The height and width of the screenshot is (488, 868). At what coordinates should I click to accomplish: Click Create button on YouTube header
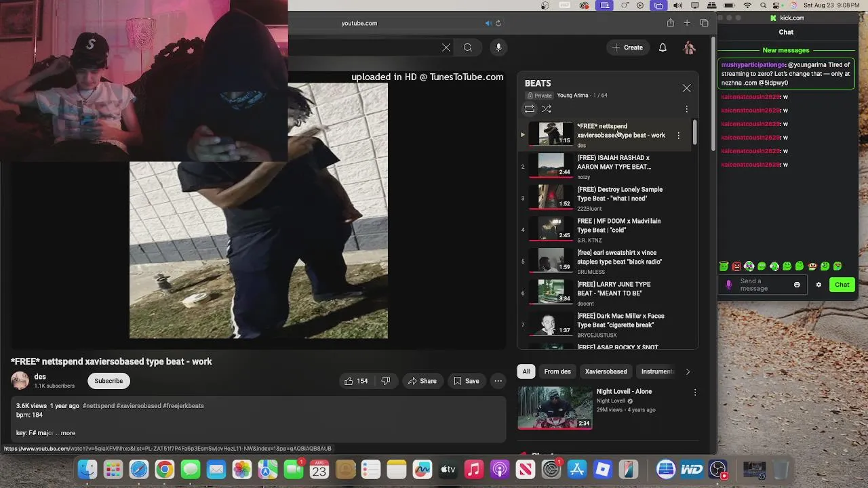click(x=627, y=47)
